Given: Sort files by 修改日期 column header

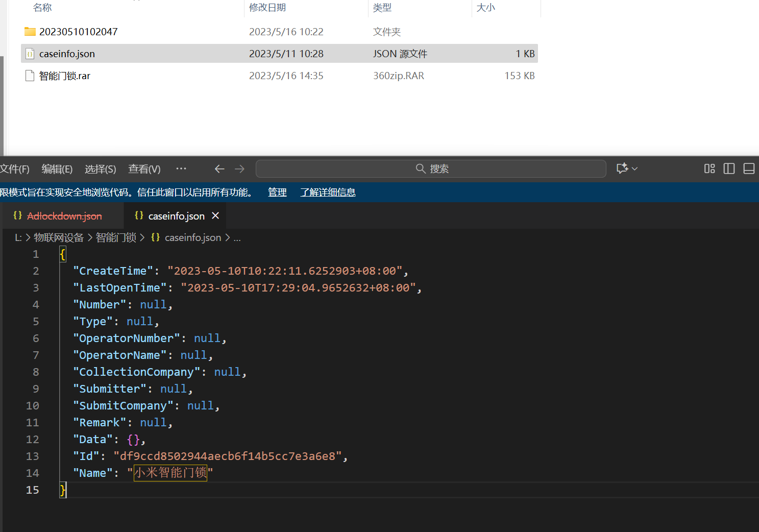Looking at the screenshot, I should [267, 8].
